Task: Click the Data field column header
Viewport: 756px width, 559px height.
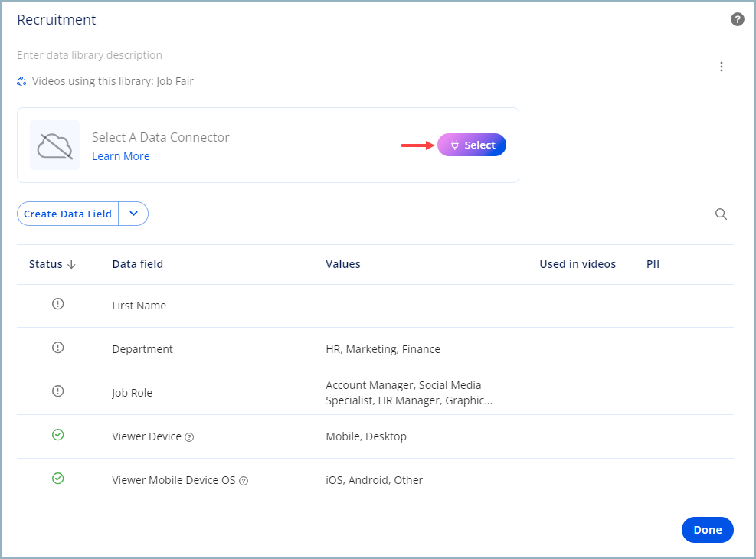Action: [137, 264]
